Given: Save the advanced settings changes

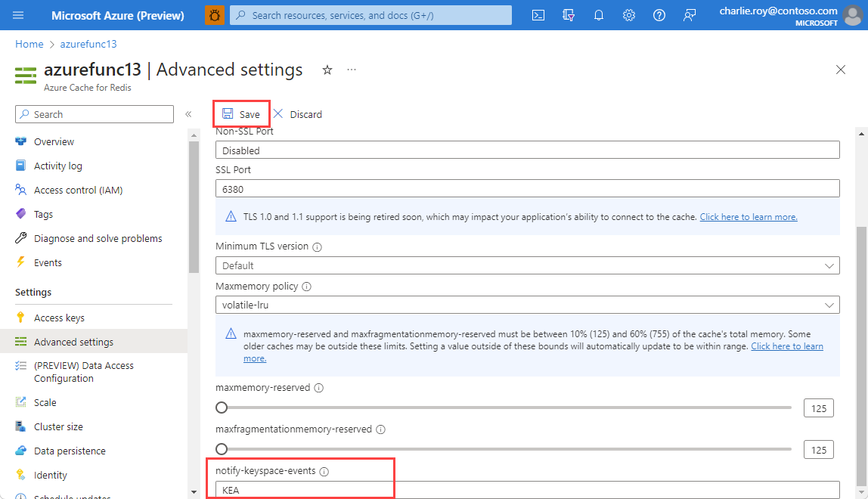Looking at the screenshot, I should 241,113.
